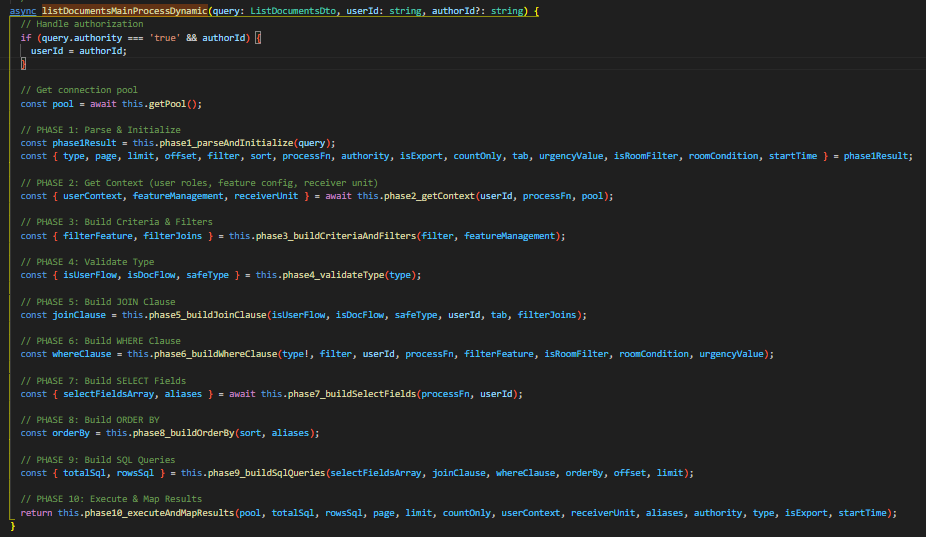The image size is (926, 537).
Task: Click the async keyword at the top
Action: pos(22,10)
